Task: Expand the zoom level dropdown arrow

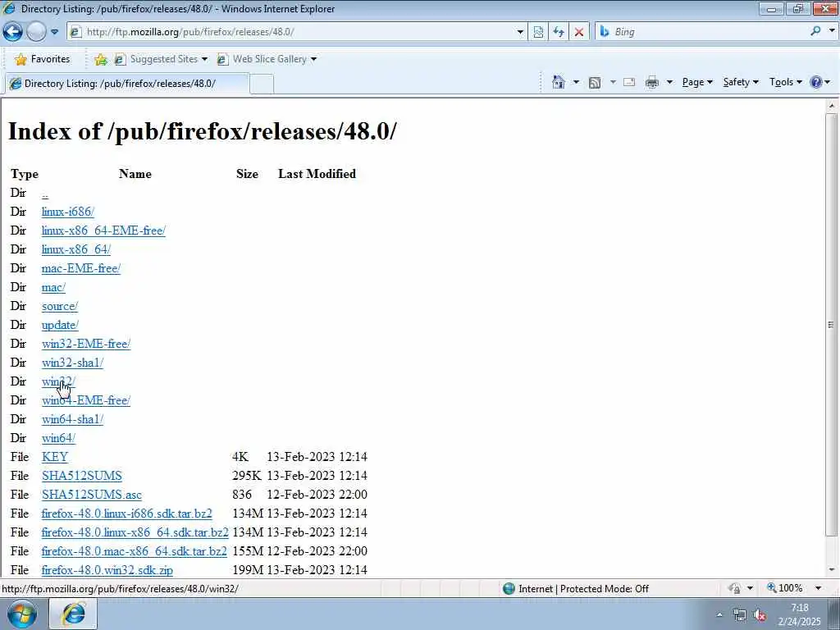Action: coord(818,588)
